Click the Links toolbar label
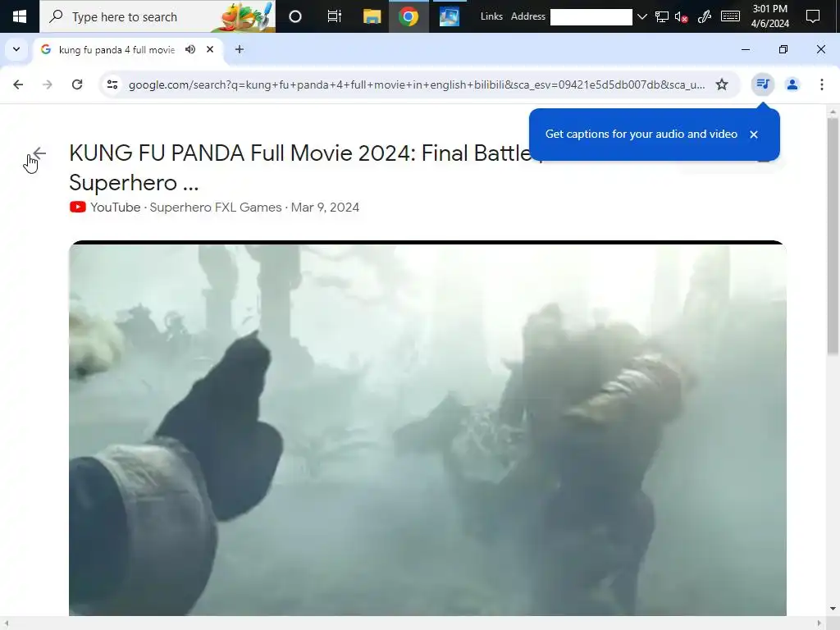This screenshot has height=630, width=840. pyautogui.click(x=491, y=16)
